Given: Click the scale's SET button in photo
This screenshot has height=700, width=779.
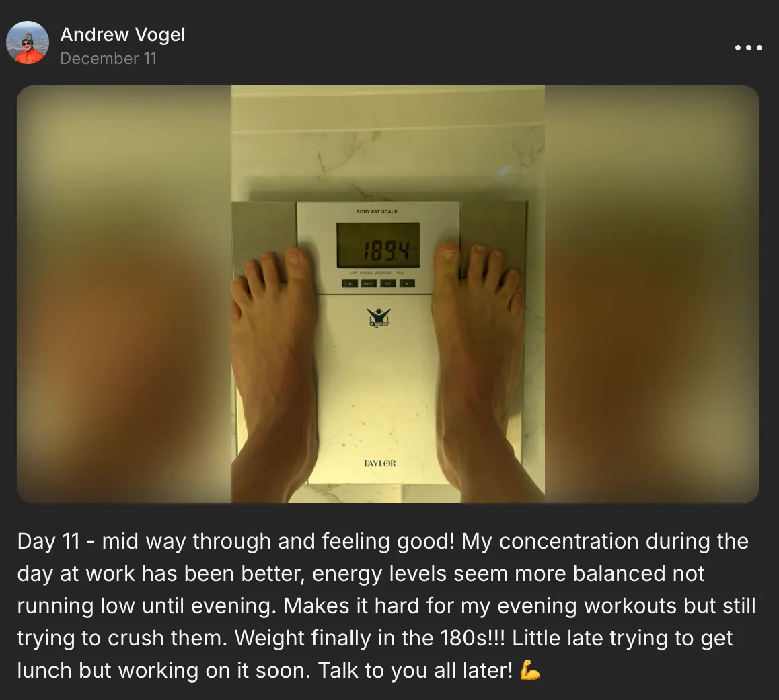Looking at the screenshot, I should [388, 283].
